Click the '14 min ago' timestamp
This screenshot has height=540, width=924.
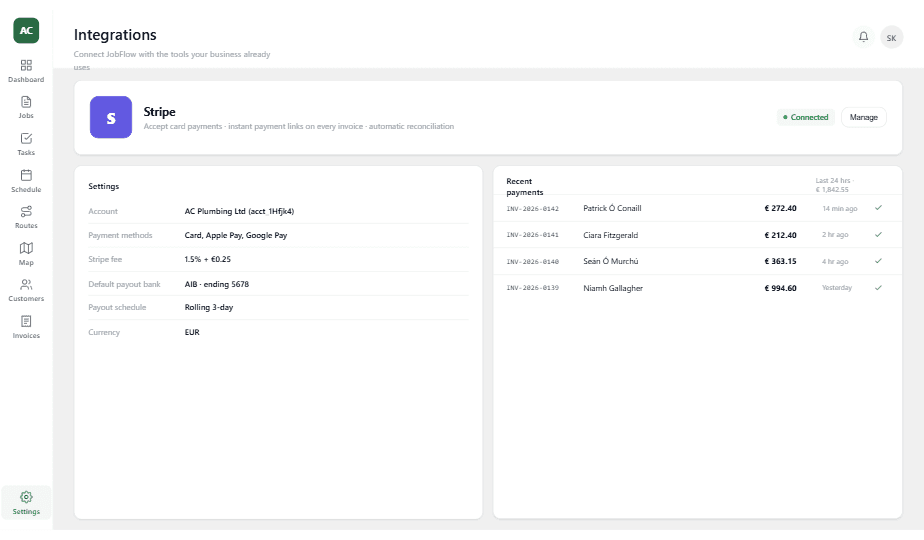point(840,209)
